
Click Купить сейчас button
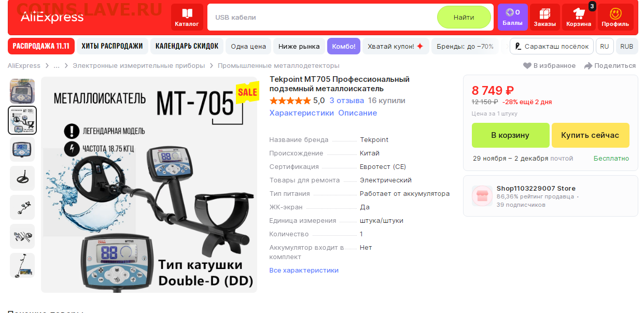click(590, 135)
